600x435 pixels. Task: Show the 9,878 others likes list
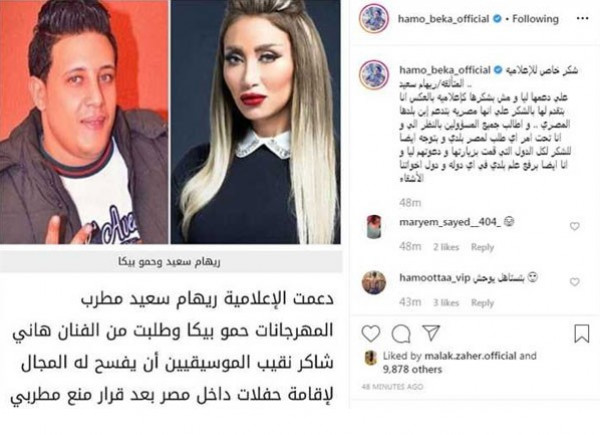coord(412,369)
